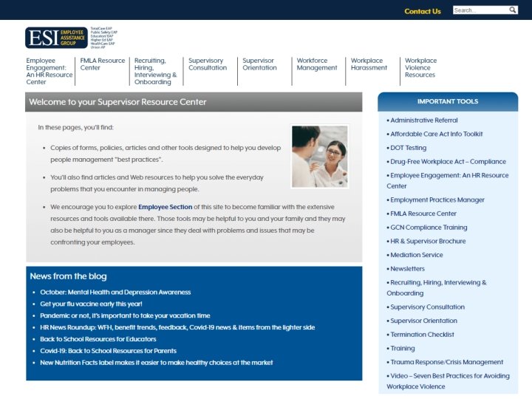Select Recruiting, Hiring, Interviewing & Onboarding menu
The width and height of the screenshot is (532, 399).
155,71
